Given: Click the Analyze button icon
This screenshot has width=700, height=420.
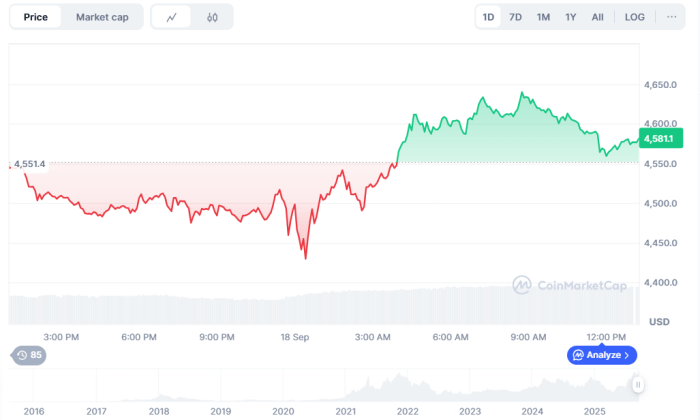Looking at the screenshot, I should (x=578, y=355).
